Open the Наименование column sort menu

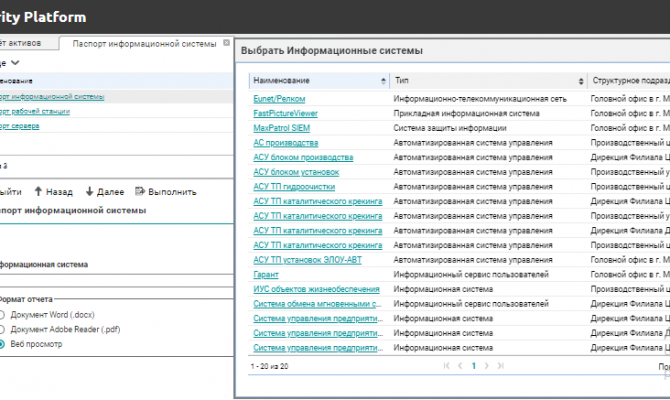pyautogui.click(x=382, y=80)
